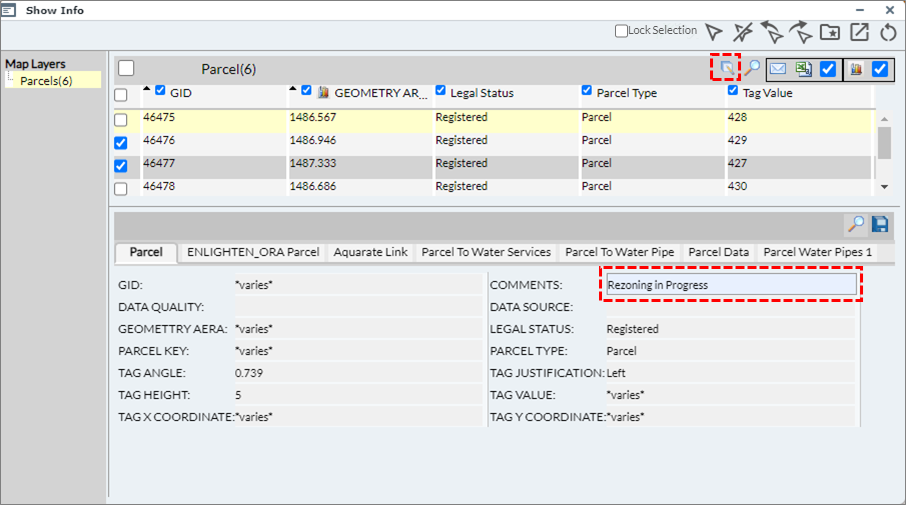Click the magnifier icon in Parcel header

tap(752, 69)
